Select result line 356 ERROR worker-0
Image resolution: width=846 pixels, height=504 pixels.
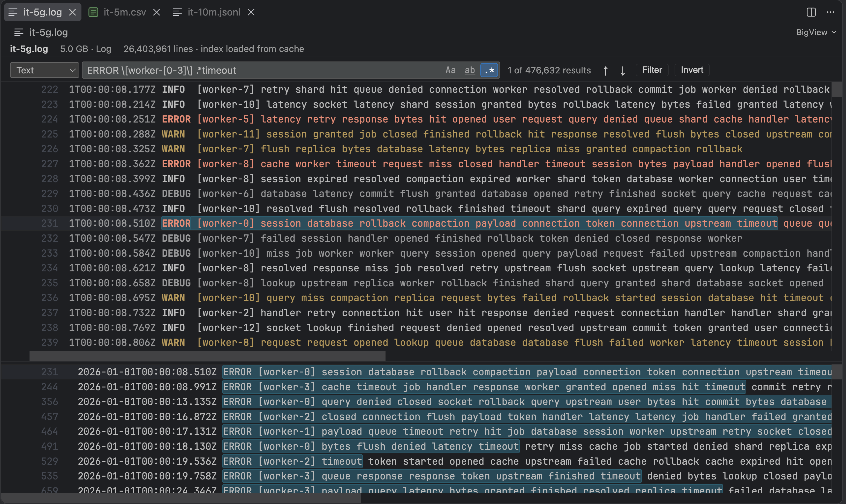[416, 402]
